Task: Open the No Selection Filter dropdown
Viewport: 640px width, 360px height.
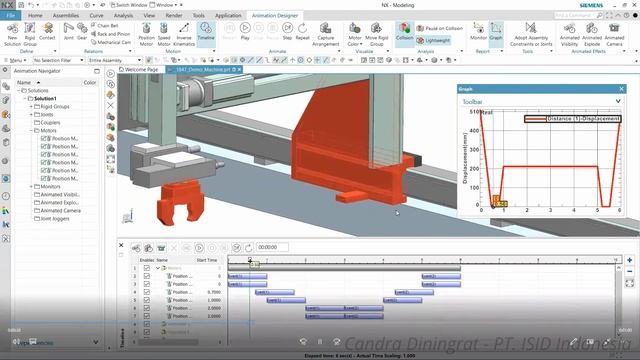Action: (58, 60)
